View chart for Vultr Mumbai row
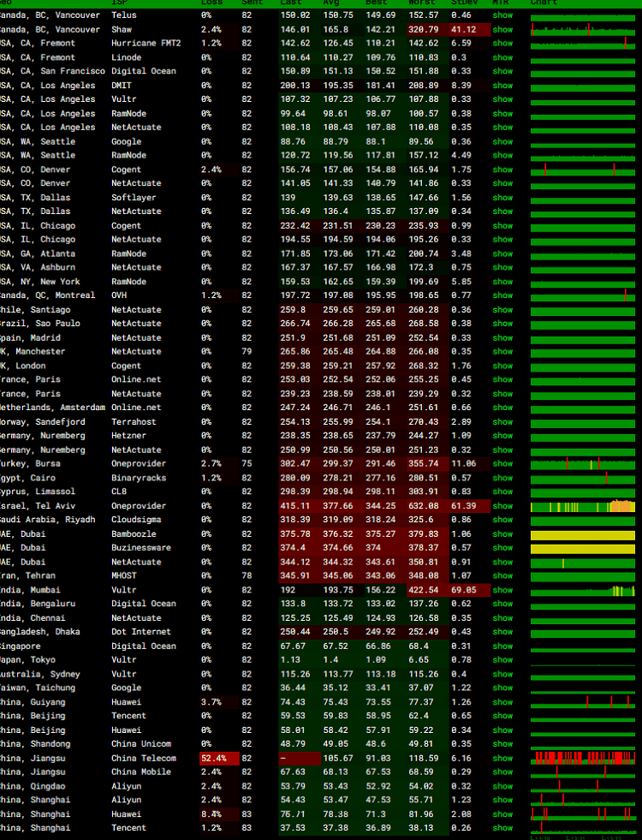This screenshot has width=642, height=840. click(583, 590)
